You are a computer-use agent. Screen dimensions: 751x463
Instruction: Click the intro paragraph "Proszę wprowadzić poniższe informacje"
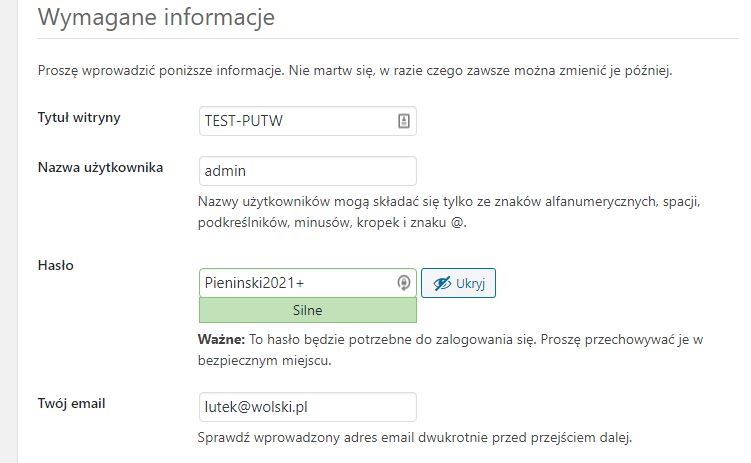point(355,71)
